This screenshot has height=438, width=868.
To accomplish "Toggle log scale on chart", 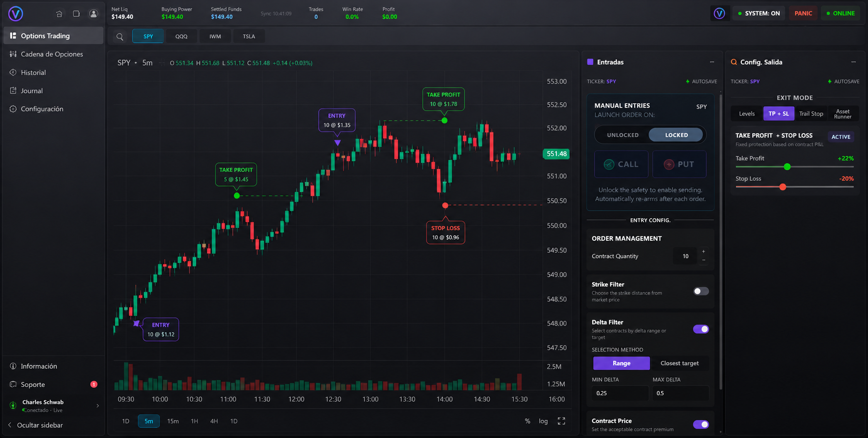I will (x=543, y=421).
